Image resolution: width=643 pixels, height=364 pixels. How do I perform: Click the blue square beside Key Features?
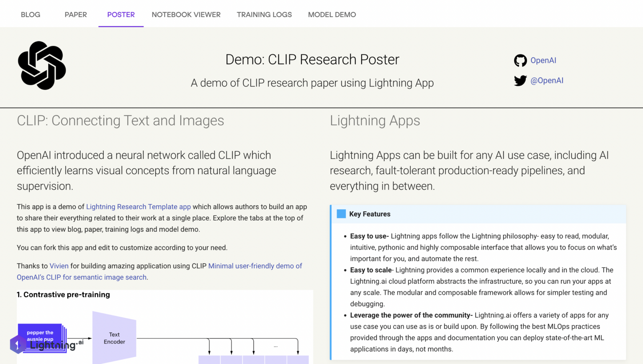(x=341, y=213)
